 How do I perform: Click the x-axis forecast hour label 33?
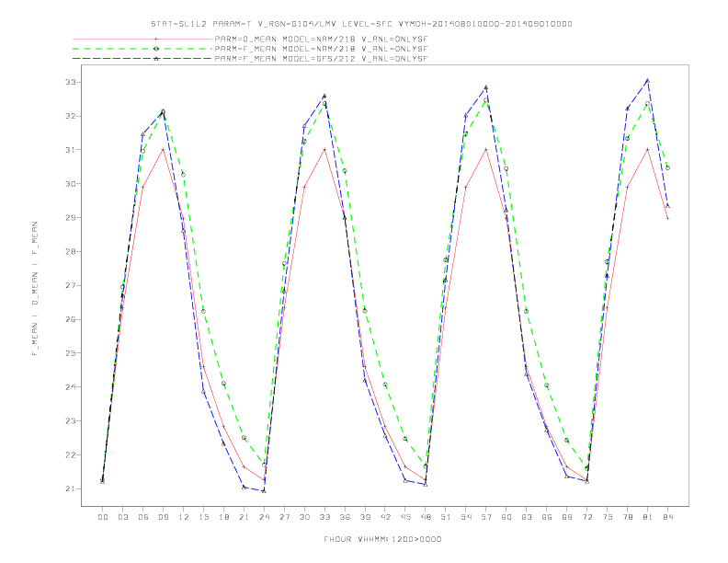tap(324, 517)
